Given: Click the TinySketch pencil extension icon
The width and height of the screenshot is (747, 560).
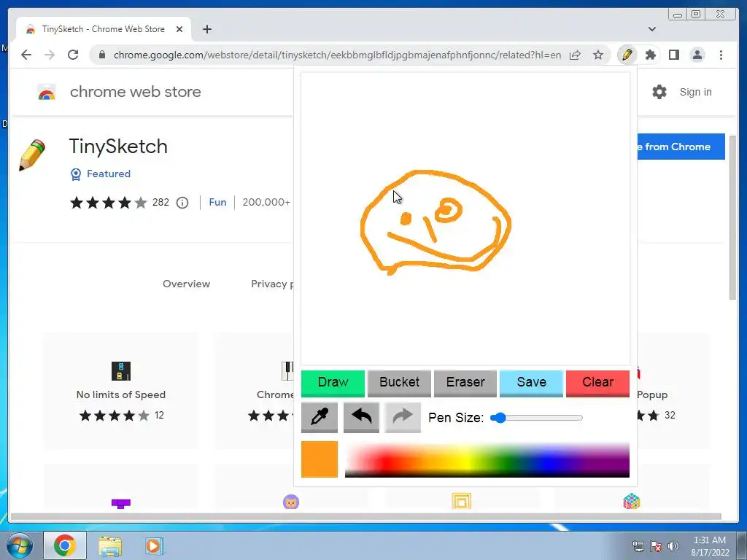Looking at the screenshot, I should pyautogui.click(x=627, y=55).
